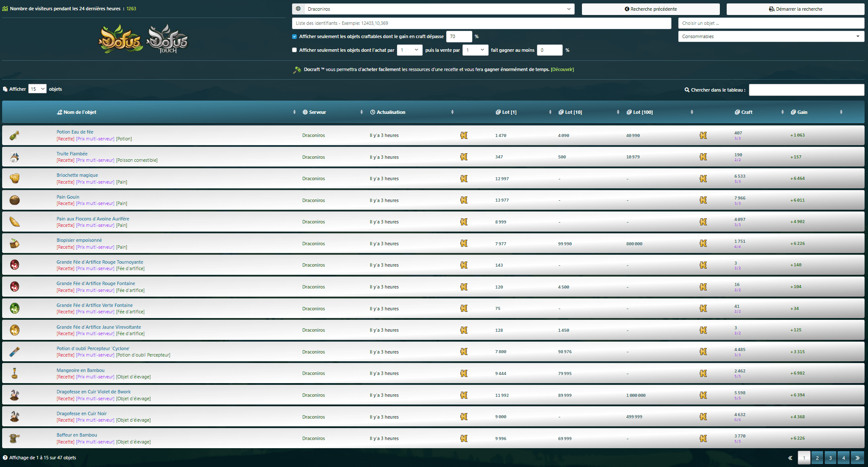Screen dimensions: 868x467
Task: Click the kama icon beside Blopisier empoisonné's craft cost
Action: (703, 244)
